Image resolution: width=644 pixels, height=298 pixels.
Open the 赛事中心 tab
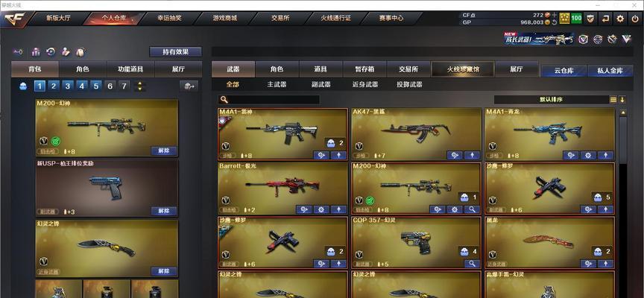coord(391,18)
